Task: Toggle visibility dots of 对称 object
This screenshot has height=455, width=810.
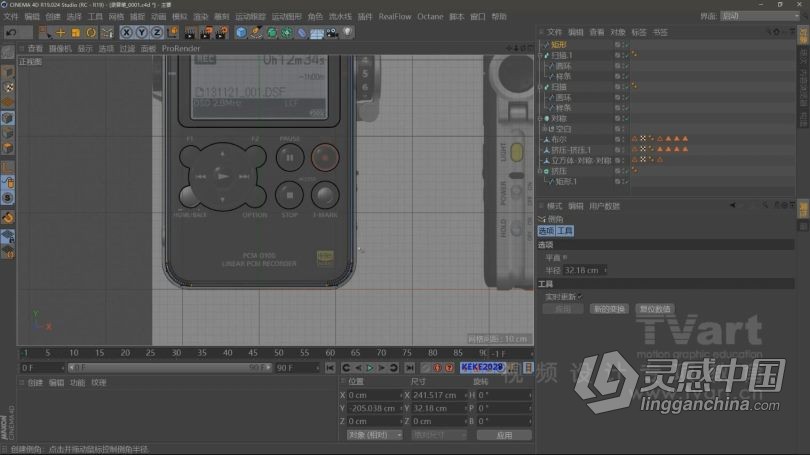Action: (622, 118)
